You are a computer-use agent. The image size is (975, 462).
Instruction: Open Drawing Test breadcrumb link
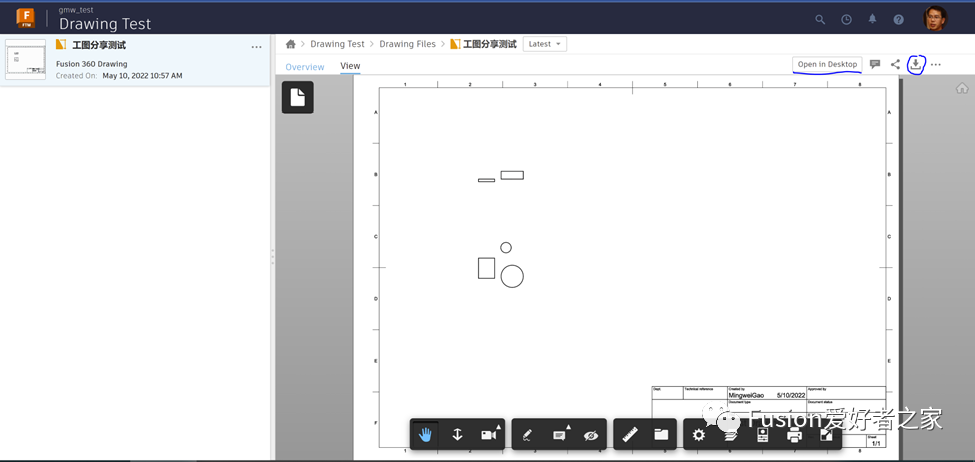coord(338,44)
